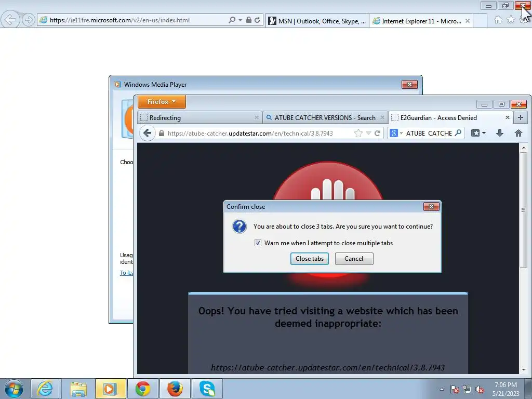532x399 pixels.
Task: Open IE favorites star icon
Action: click(x=511, y=20)
